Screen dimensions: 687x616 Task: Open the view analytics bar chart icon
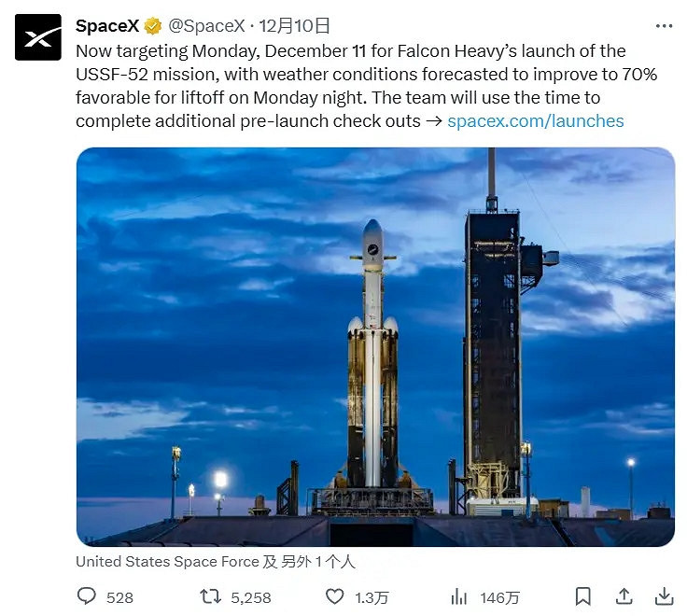[x=459, y=596]
